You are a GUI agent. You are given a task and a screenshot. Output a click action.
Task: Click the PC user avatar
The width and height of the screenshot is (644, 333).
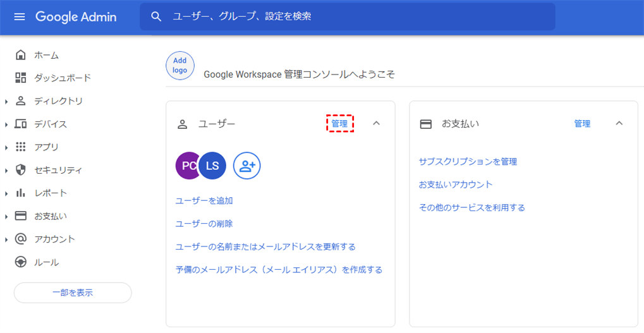tap(187, 166)
